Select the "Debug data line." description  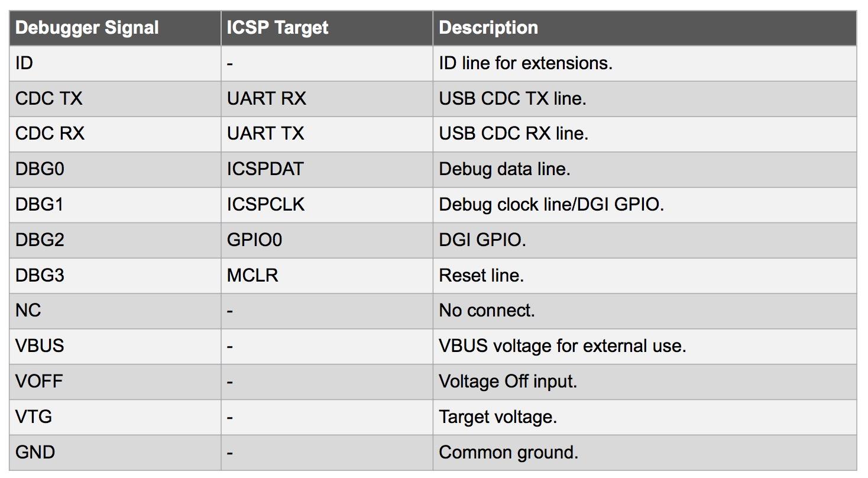[x=504, y=169]
